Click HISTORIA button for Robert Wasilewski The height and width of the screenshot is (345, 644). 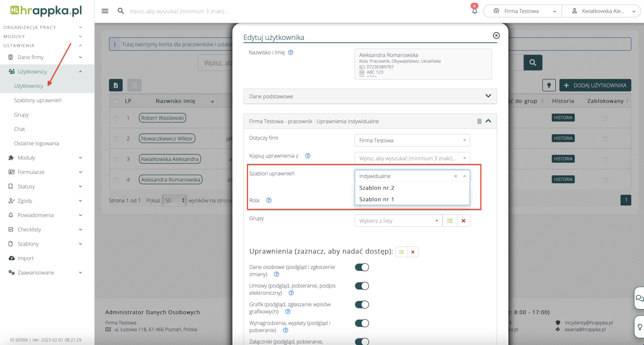[563, 118]
